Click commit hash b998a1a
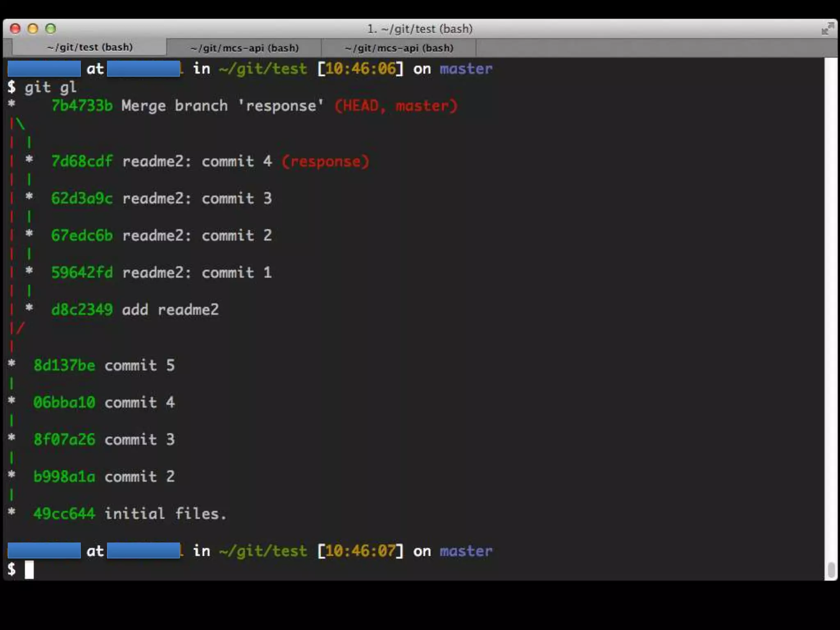Viewport: 840px width, 630px height. tap(64, 476)
